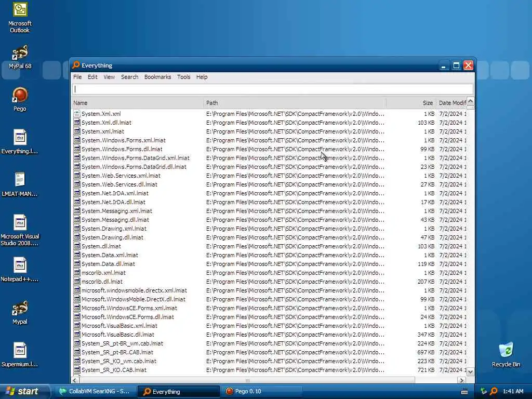Screen dimensions: 532x399
Task: Select System.Net.IrDA.dll.lmiat row
Action: coord(270,202)
